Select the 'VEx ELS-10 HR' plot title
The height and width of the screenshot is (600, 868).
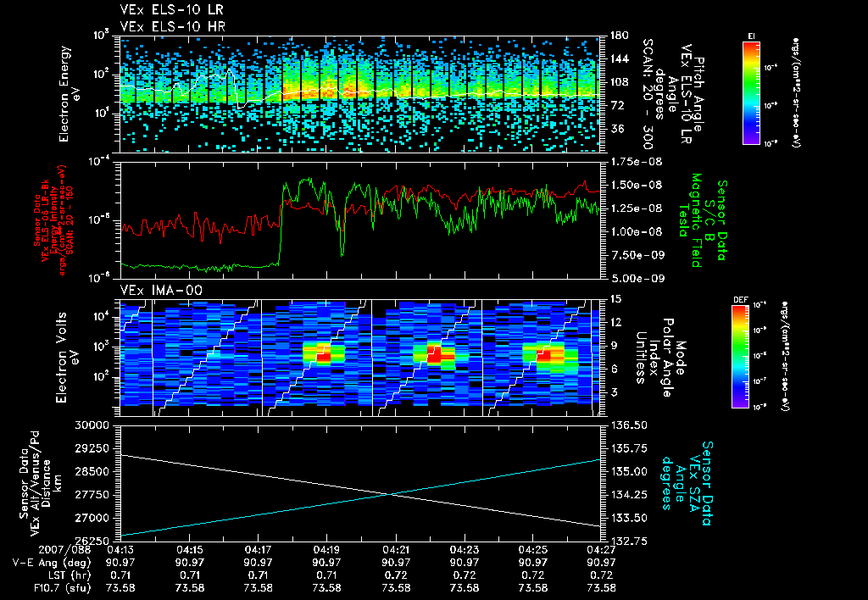(172, 26)
